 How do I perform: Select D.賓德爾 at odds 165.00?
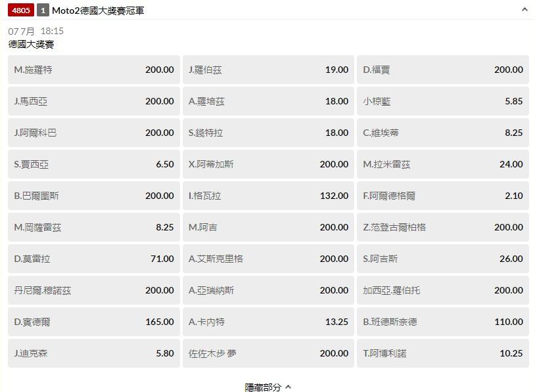pyautogui.click(x=94, y=322)
